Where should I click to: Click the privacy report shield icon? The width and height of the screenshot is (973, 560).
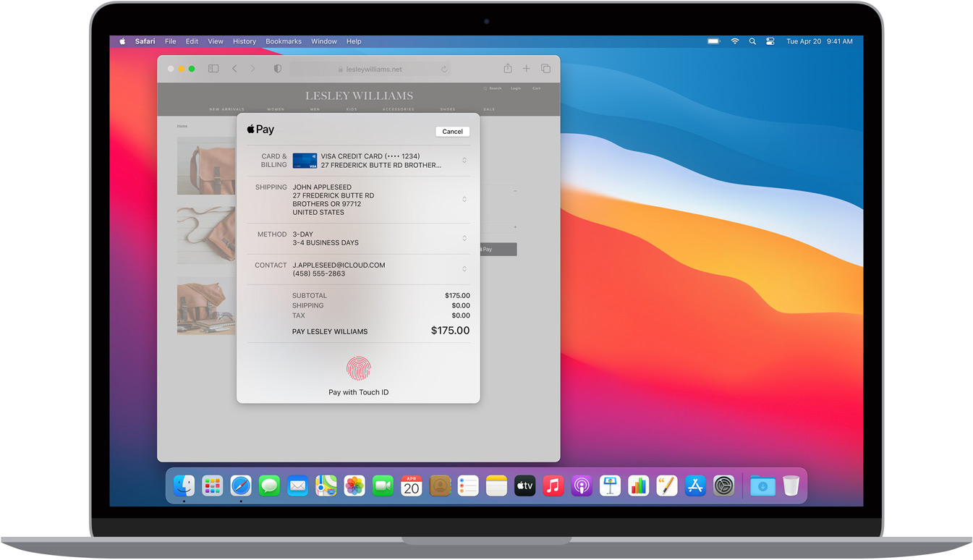click(277, 69)
